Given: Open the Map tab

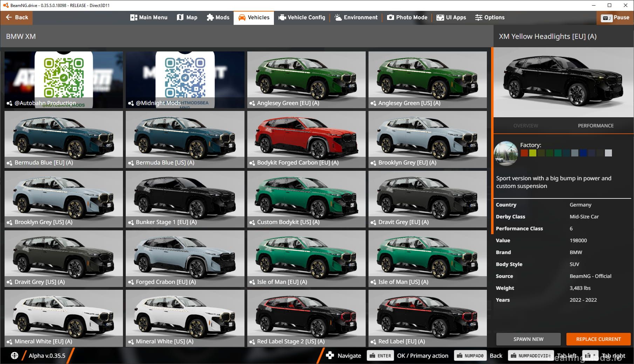Looking at the screenshot, I should (187, 17).
